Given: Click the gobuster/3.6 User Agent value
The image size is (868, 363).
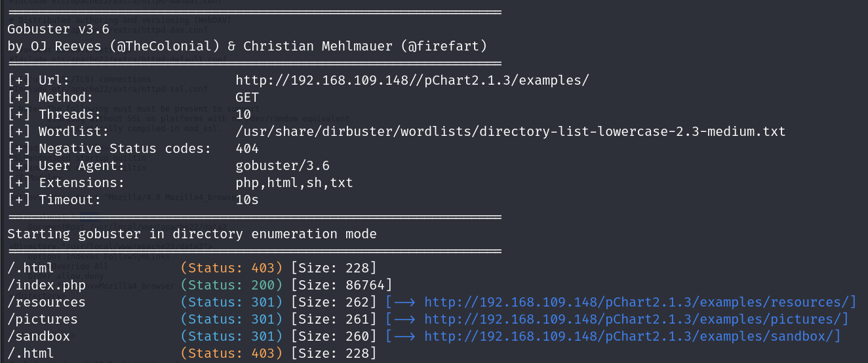Looking at the screenshot, I should 283,165.
